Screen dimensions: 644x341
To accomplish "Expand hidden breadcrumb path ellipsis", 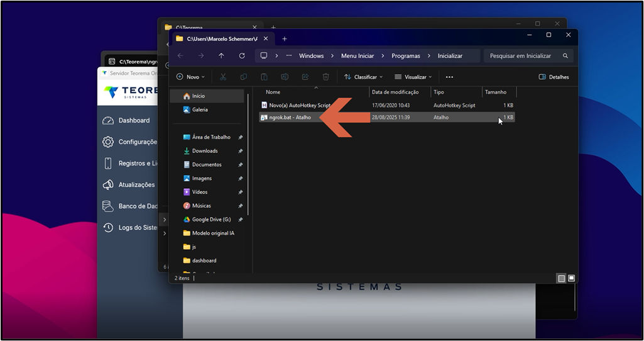I will 289,55.
